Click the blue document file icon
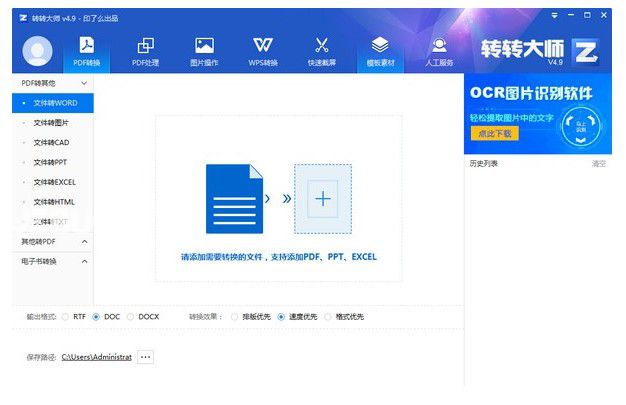This screenshot has width=626, height=405. (234, 199)
